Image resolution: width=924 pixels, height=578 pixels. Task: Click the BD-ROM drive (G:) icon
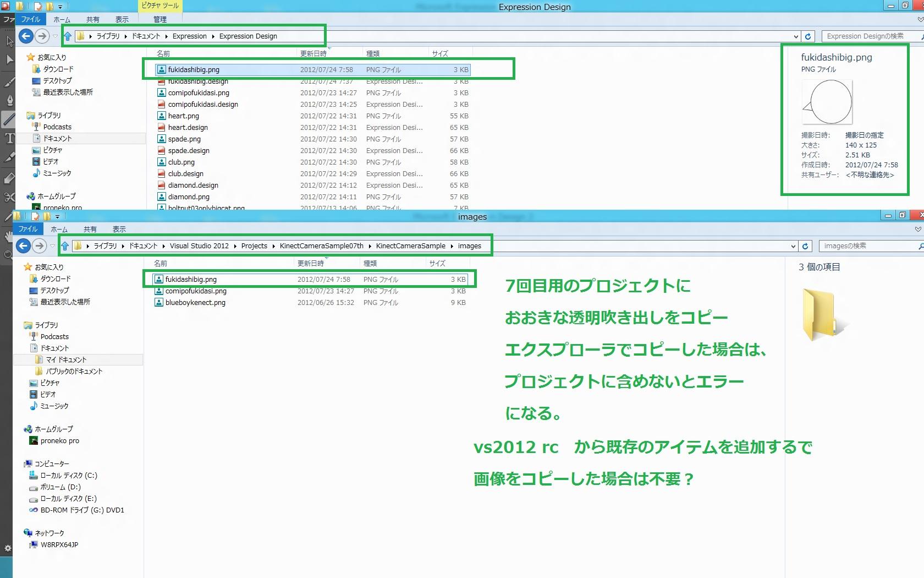coord(34,510)
